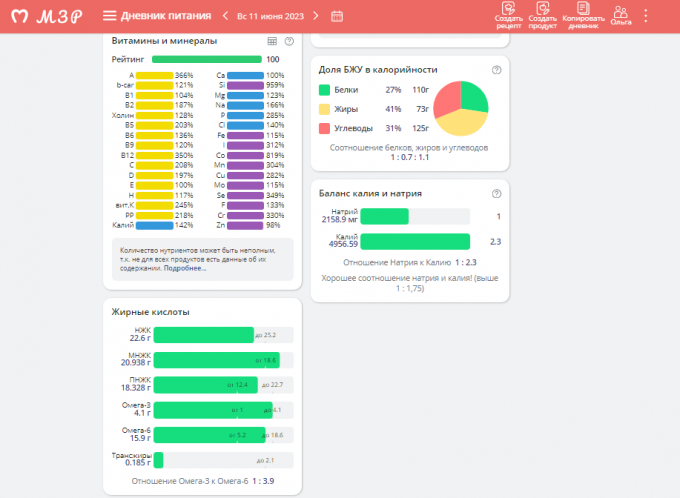
Task: Open the hamburger menu next to Дневник питания
Action: pos(110,16)
